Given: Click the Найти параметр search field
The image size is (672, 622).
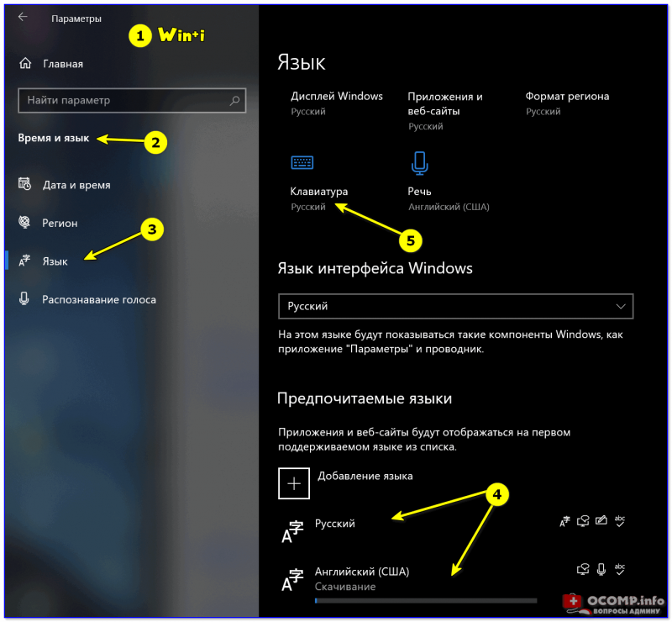Looking at the screenshot, I should 132,100.
